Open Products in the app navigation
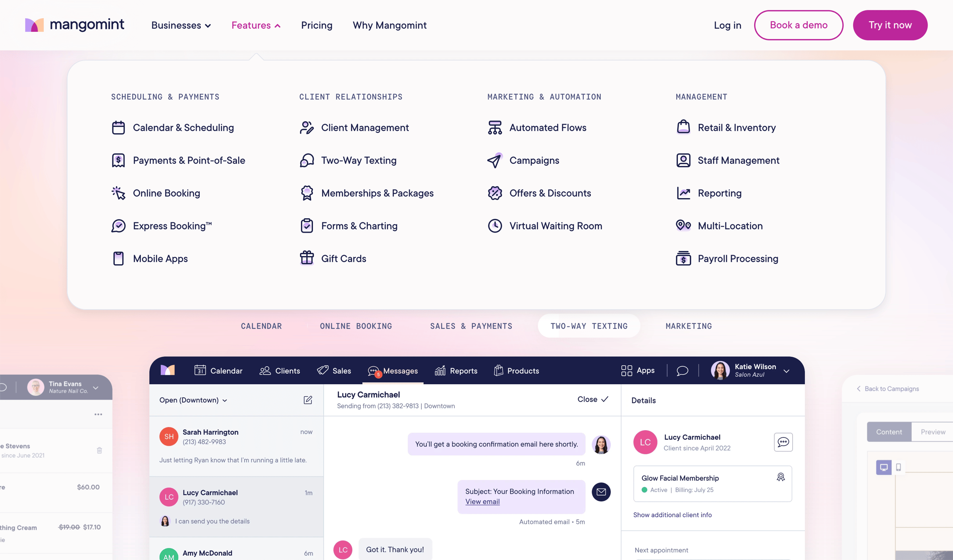Image resolution: width=953 pixels, height=560 pixels. pyautogui.click(x=516, y=371)
